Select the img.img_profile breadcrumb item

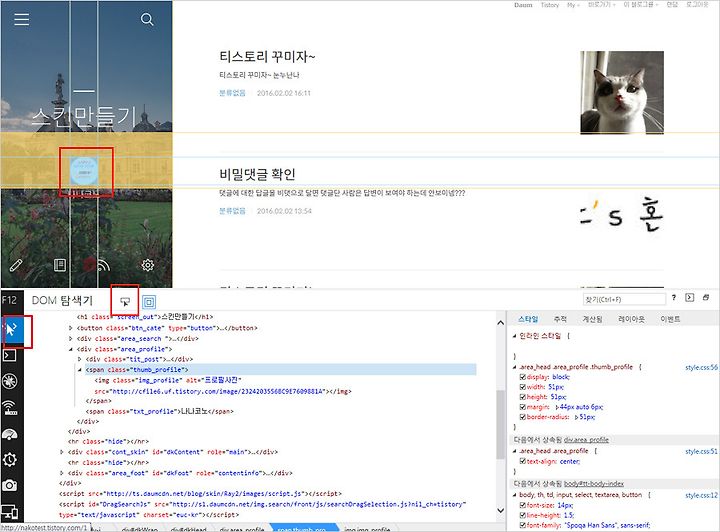pos(367,529)
